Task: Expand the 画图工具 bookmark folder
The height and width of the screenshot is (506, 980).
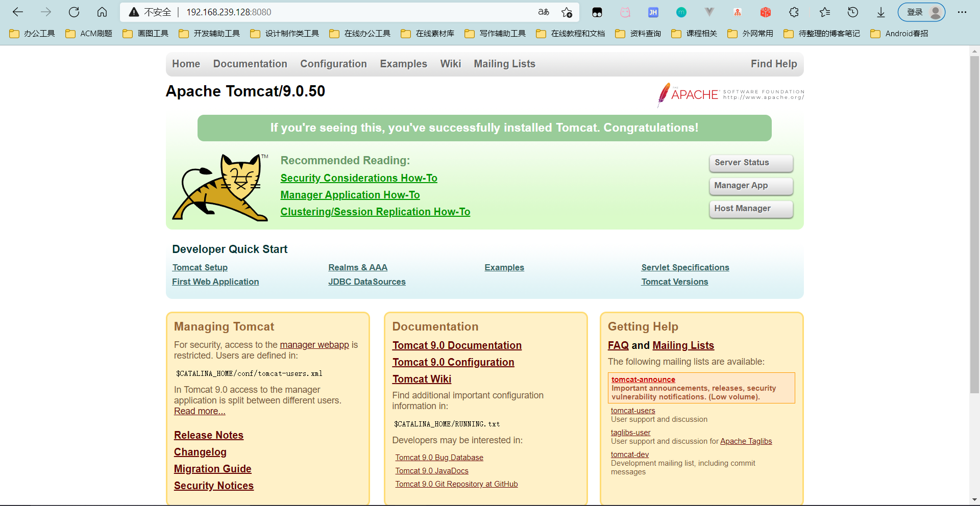Action: coord(145,34)
